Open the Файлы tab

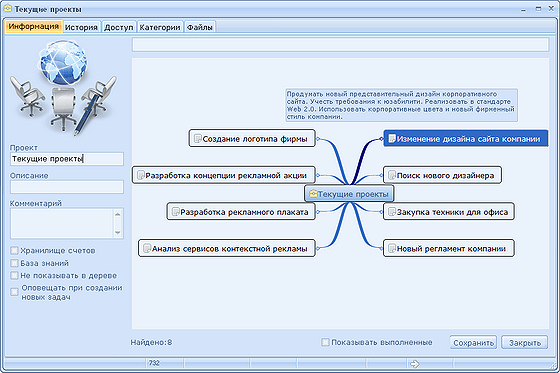pos(200,27)
